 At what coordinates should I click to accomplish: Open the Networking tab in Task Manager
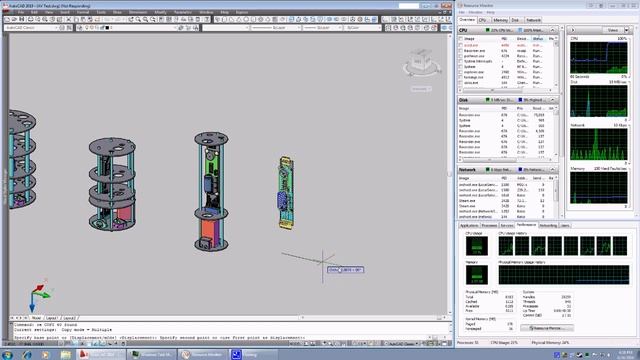coord(548,225)
